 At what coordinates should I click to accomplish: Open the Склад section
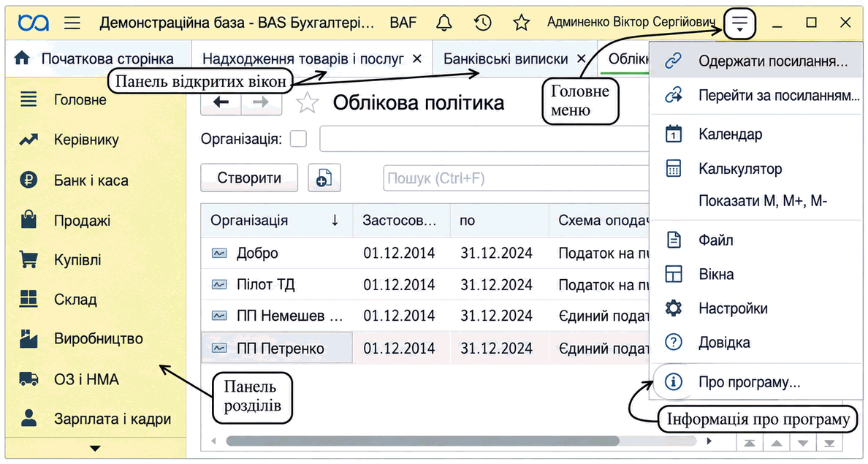pos(95,300)
